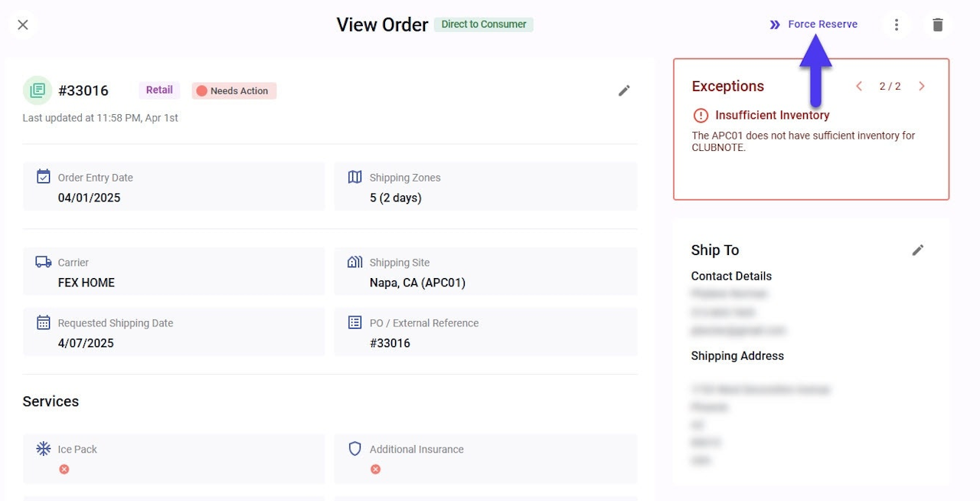Click the Shipping Zones map icon
The height and width of the screenshot is (501, 980).
(354, 177)
